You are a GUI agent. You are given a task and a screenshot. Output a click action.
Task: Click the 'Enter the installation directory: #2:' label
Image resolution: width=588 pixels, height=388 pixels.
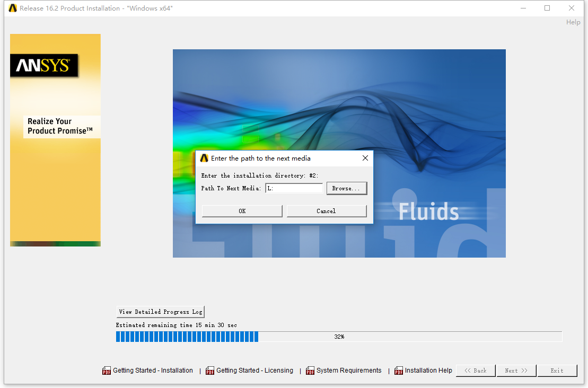259,175
